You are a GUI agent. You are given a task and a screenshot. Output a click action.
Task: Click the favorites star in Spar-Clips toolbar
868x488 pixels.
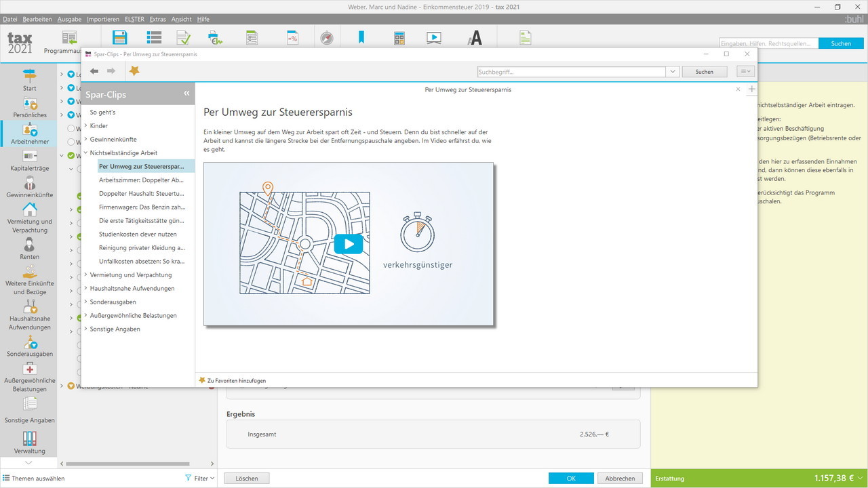click(x=134, y=70)
